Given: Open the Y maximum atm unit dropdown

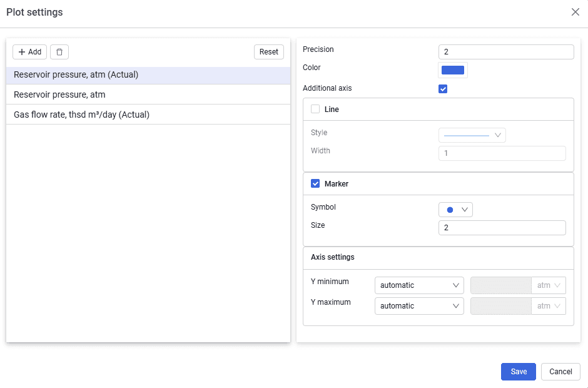Looking at the screenshot, I should (x=549, y=306).
